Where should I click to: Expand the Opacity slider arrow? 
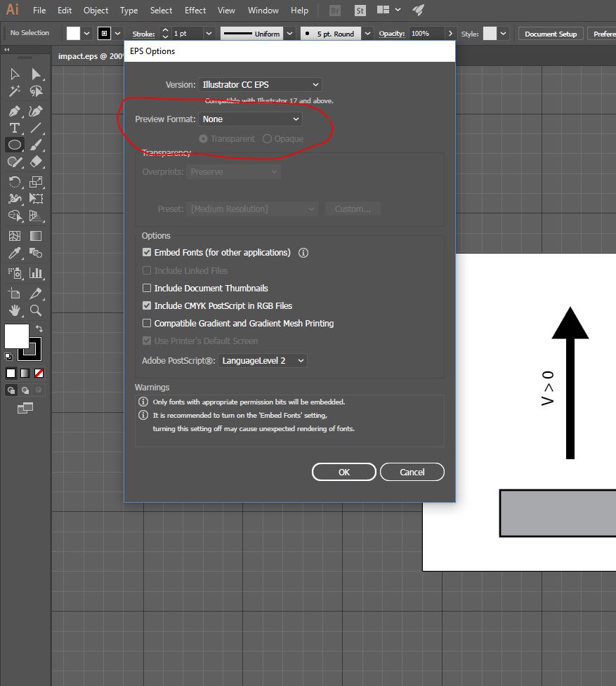450,34
